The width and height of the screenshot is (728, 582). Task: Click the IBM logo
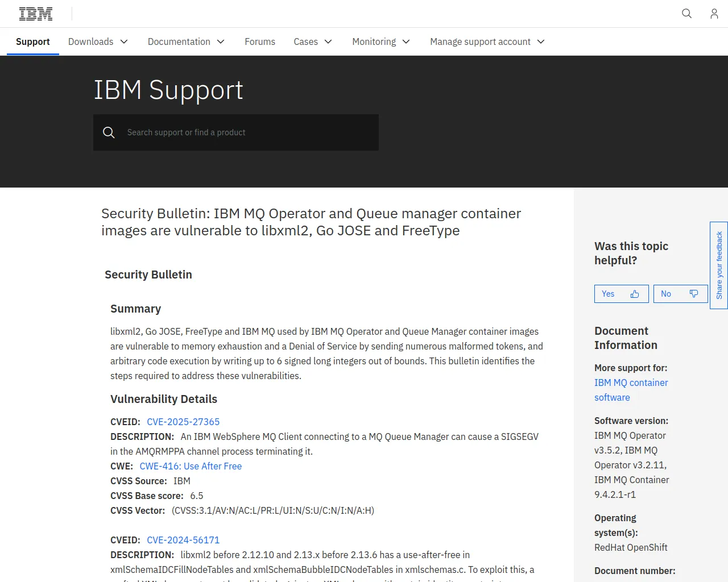36,14
